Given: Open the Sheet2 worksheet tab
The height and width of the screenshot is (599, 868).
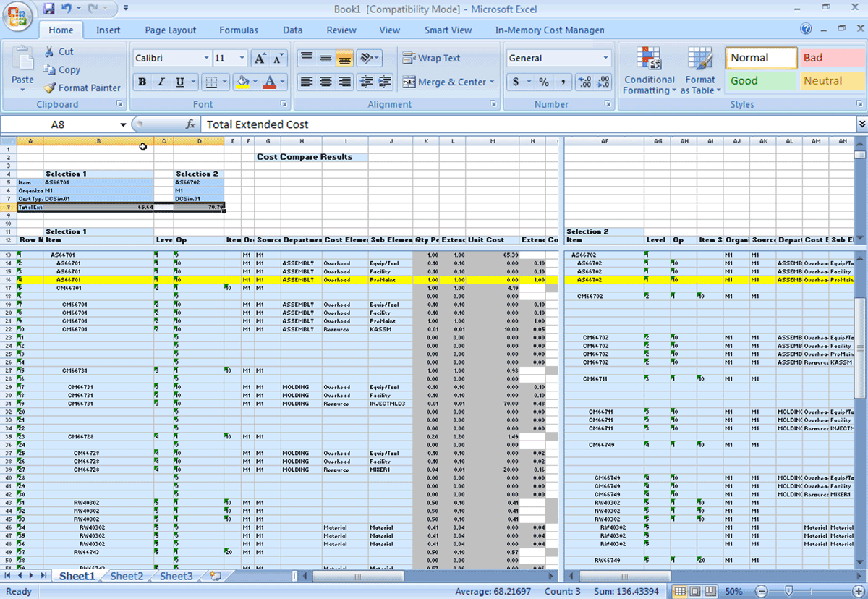Looking at the screenshot, I should point(127,576).
